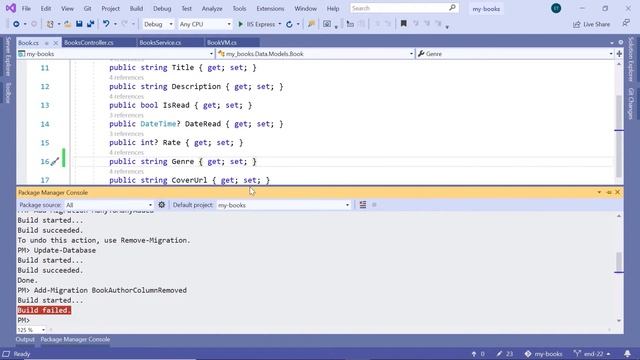Open the Build menu
The width and height of the screenshot is (640, 360).
[x=136, y=9]
